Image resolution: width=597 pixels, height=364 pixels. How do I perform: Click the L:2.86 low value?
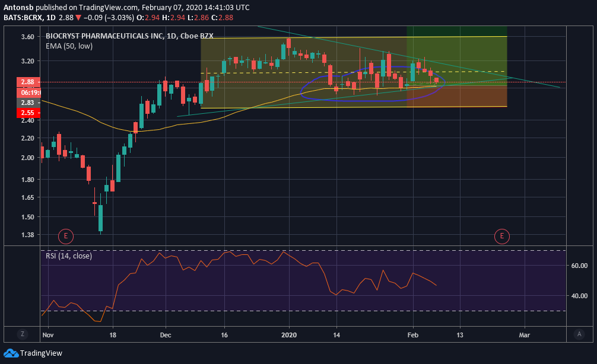pos(198,18)
